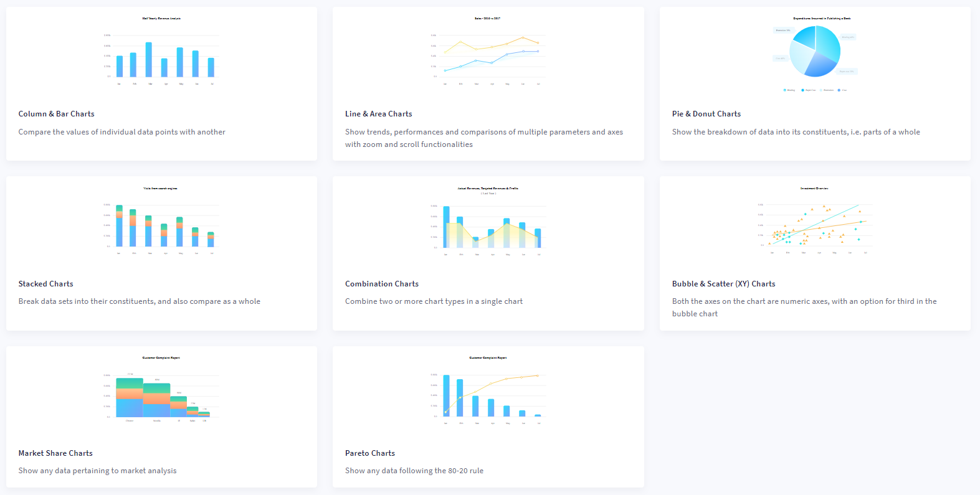Click "Show any data pertaining to market analysis" text

tap(98, 471)
